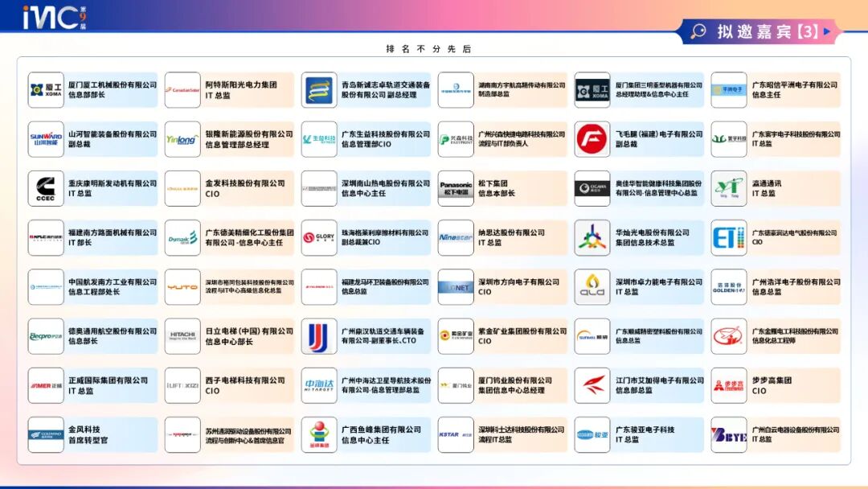Click 德奥通用航空股份有限公司 信息部长

pos(113,336)
